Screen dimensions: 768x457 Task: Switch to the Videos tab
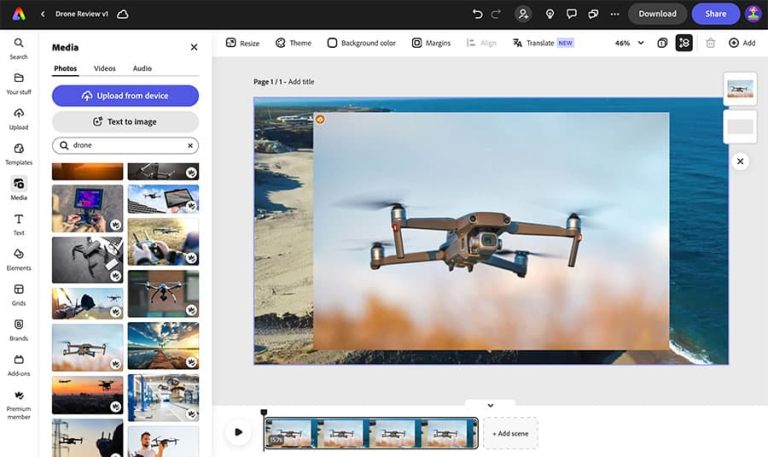(x=104, y=69)
